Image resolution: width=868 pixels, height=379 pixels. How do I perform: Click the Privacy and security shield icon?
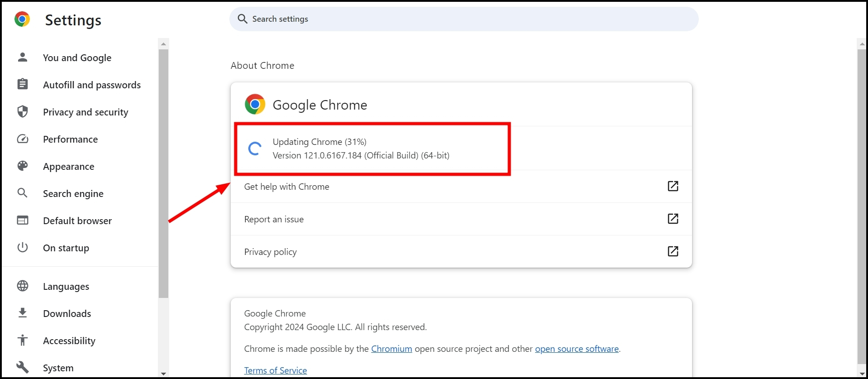23,112
